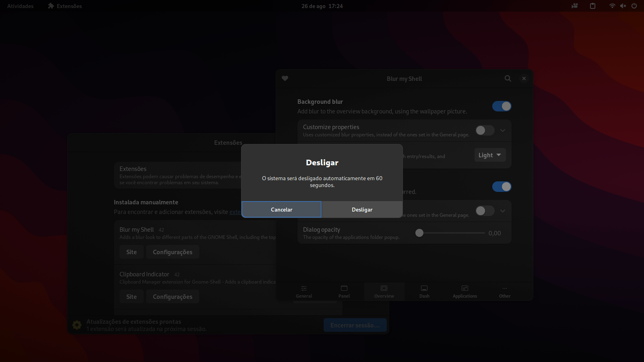This screenshot has height=362, width=644.
Task: Open Extensões from the top bar
Action: [64, 6]
